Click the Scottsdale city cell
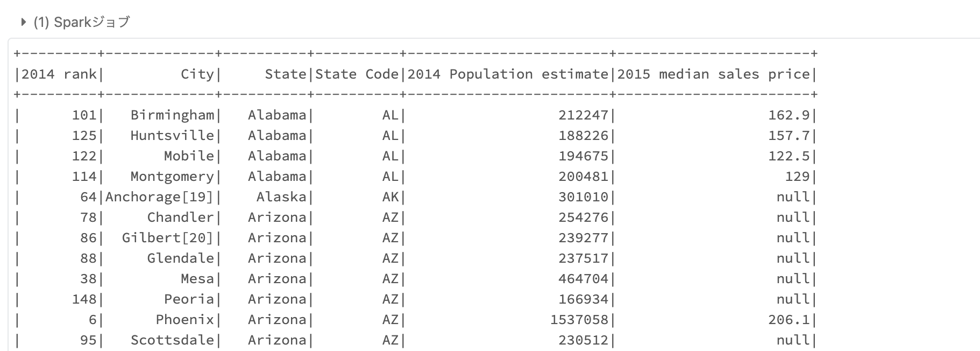The width and height of the screenshot is (980, 351). [172, 340]
